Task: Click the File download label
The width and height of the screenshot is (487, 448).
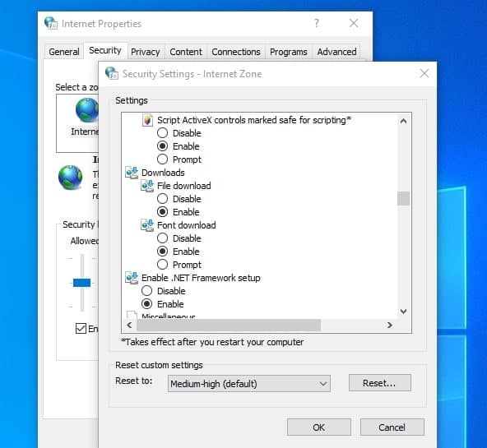Action: pos(184,186)
